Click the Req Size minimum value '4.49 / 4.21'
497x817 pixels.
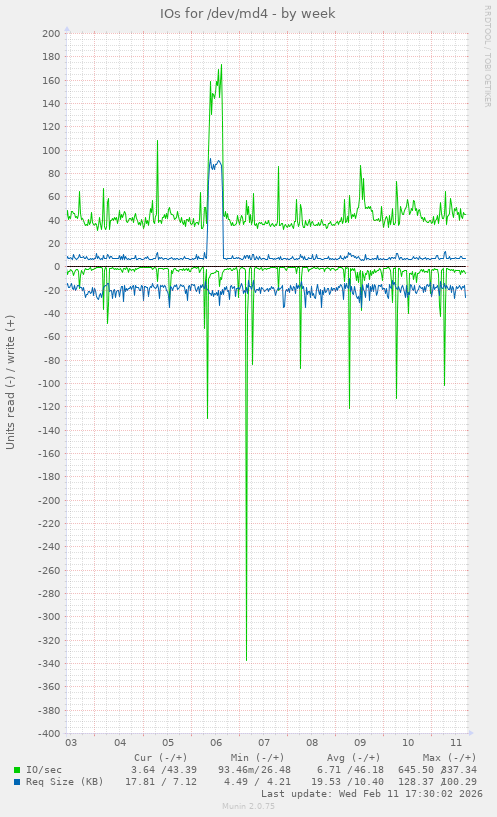tap(257, 782)
